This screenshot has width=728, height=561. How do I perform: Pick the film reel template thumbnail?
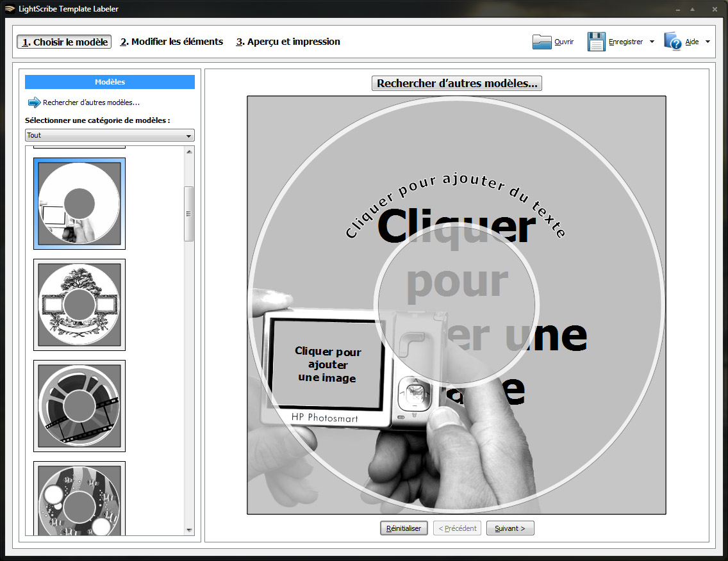(x=79, y=406)
